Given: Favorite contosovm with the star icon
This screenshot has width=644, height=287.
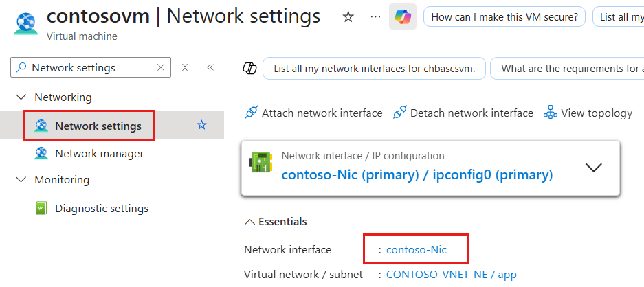Looking at the screenshot, I should pos(348,17).
